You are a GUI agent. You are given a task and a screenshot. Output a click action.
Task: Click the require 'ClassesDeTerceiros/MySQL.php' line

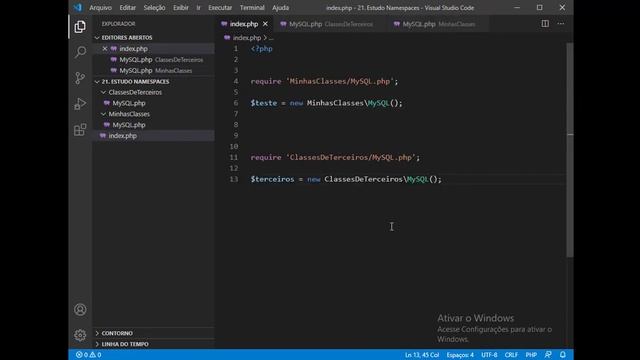335,158
